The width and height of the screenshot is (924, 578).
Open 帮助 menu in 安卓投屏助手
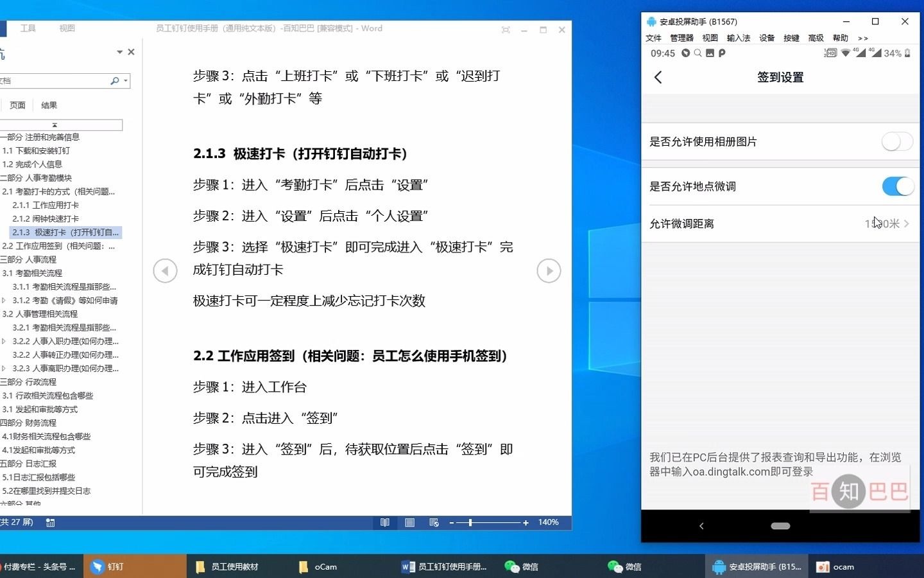(841, 39)
